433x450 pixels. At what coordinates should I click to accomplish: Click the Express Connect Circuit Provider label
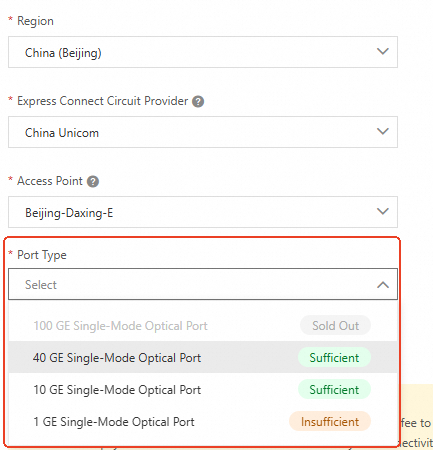pos(102,101)
